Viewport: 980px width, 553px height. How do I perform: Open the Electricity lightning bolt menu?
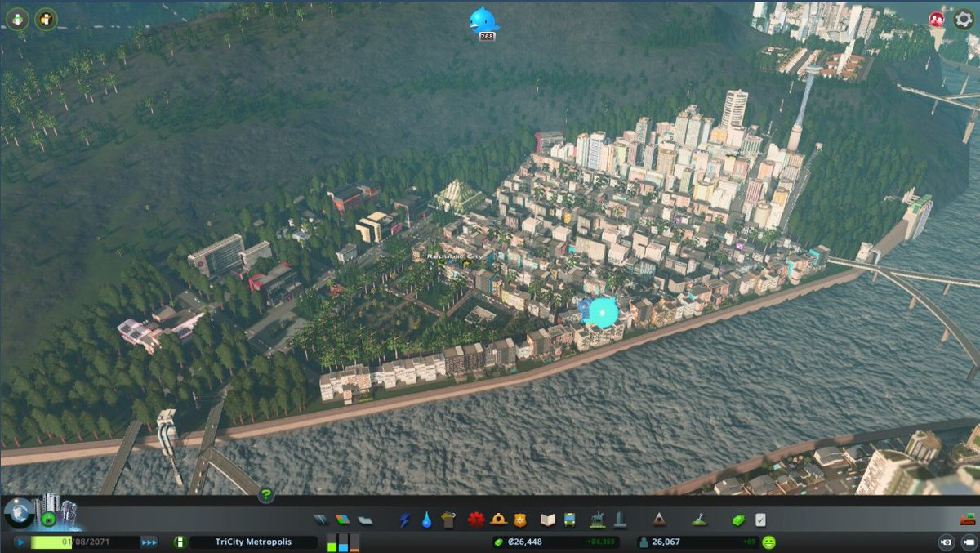[x=404, y=520]
